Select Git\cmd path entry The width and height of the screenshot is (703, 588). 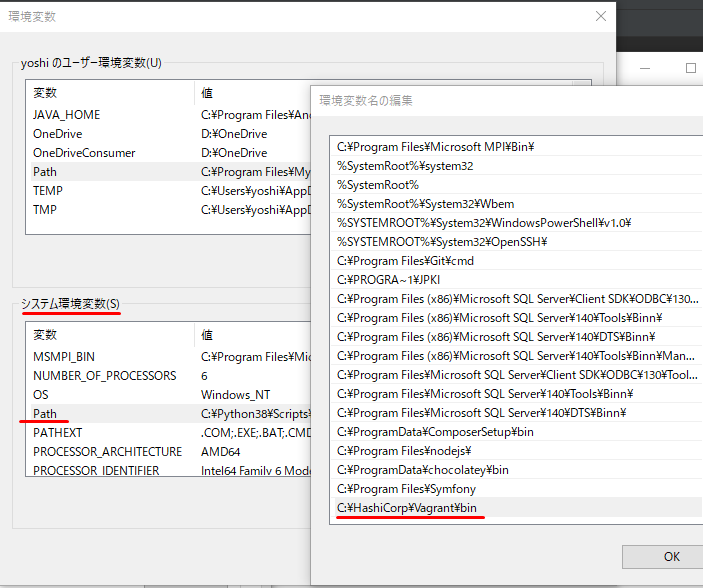[x=518, y=261]
